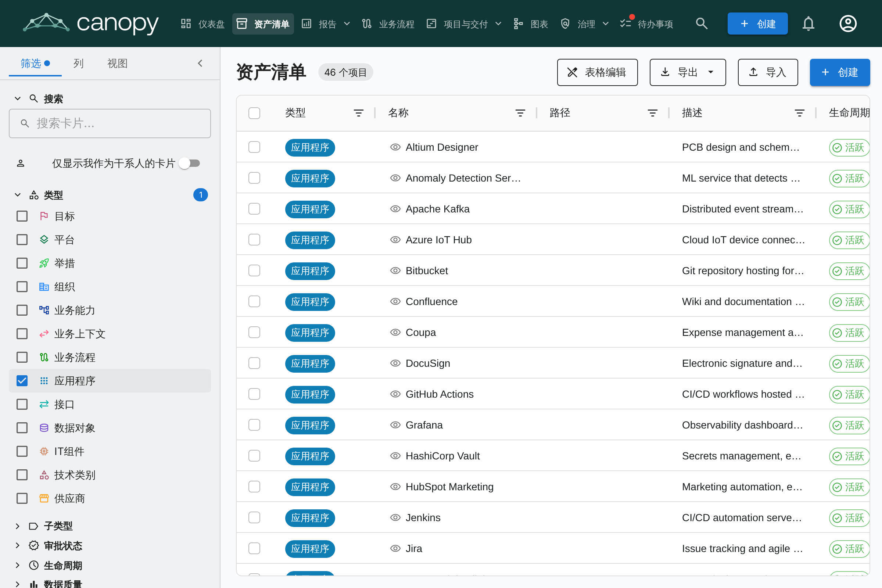Click the eye icon next to Apache Kafka
The width and height of the screenshot is (882, 588).
395,209
